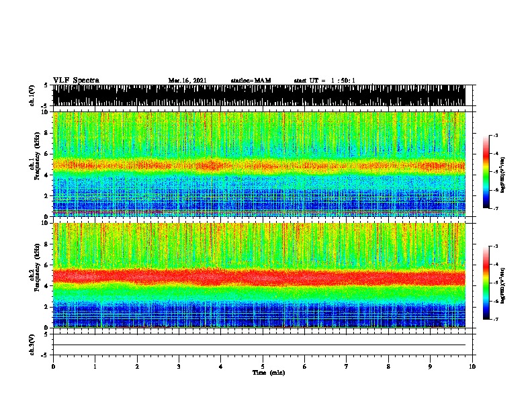Select the "start UT = 1:50:1" text
Screen dimensions: 532x411
324,81
